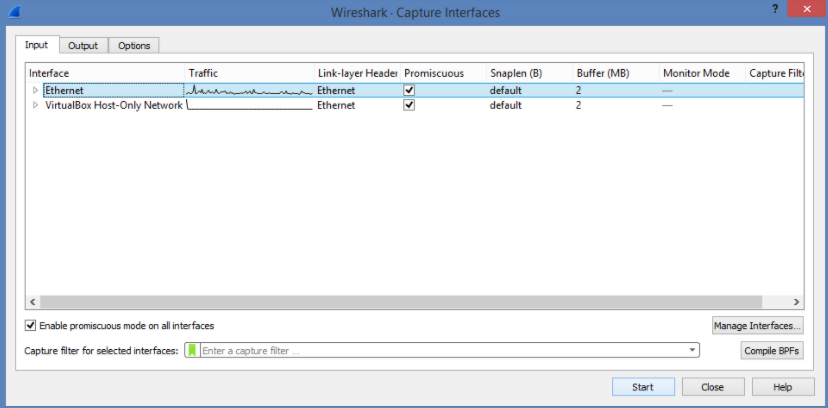This screenshot has height=408, width=828.
Task: Click Compile BPFs button
Action: coord(771,350)
